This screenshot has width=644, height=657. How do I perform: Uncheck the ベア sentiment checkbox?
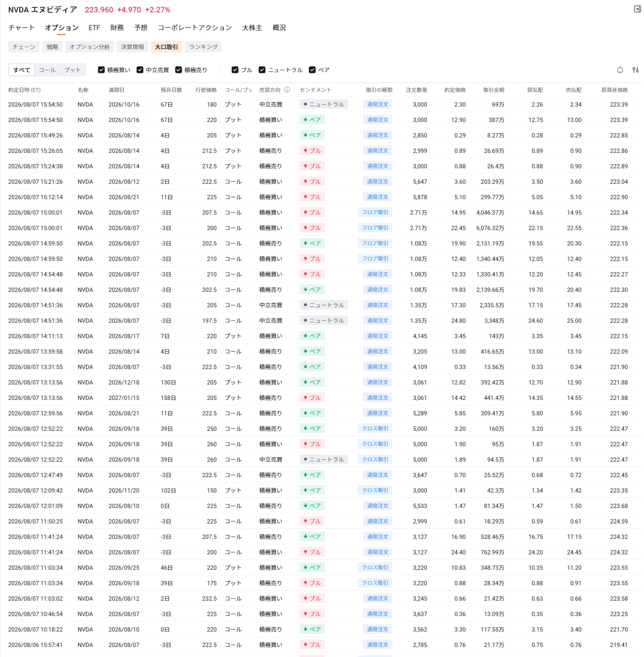click(x=312, y=70)
